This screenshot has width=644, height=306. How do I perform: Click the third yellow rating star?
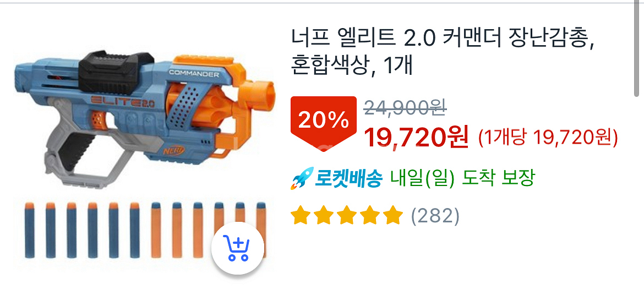pos(347,215)
